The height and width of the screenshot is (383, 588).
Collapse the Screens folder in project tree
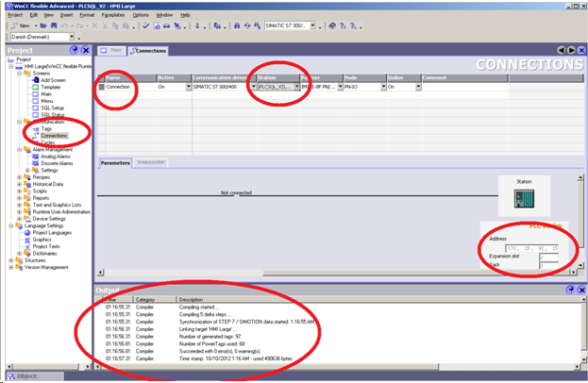point(20,73)
